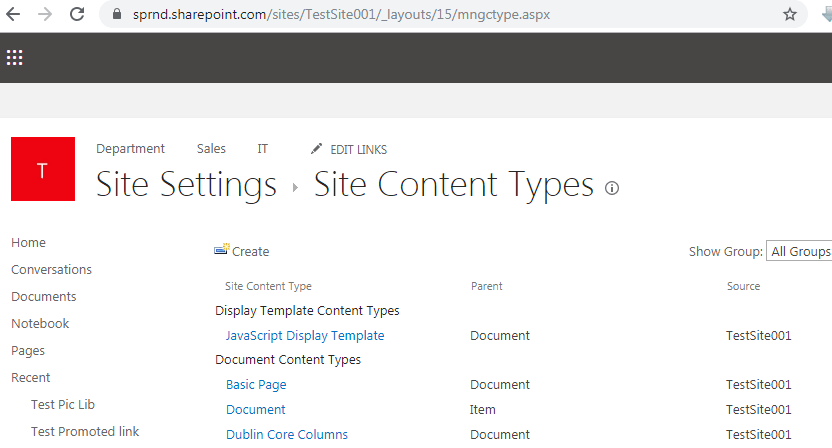Open the IT navigation link
The width and height of the screenshot is (832, 448).
(x=263, y=149)
